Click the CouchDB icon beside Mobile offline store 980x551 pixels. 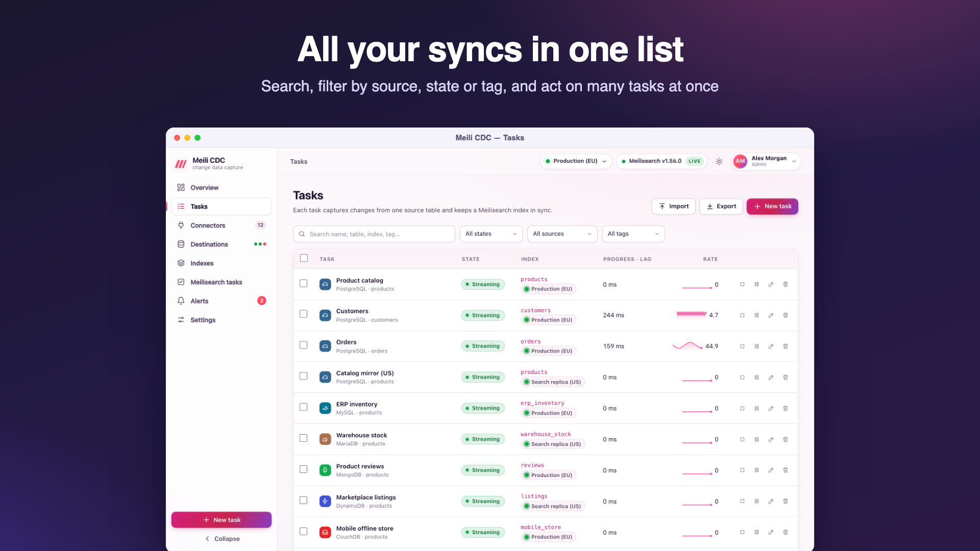325,533
